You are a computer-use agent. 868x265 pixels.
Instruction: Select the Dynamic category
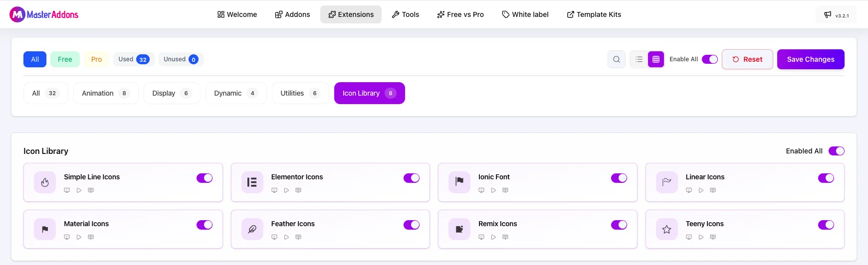[236, 93]
